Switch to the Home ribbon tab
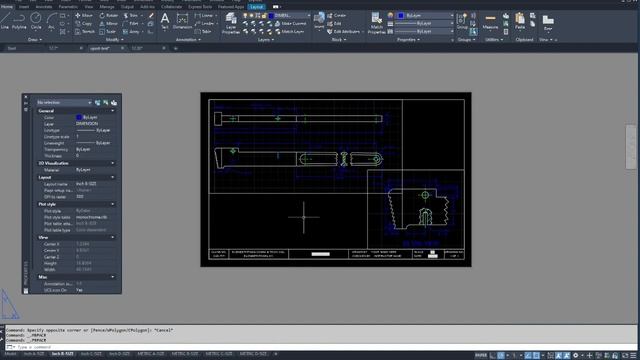The width and height of the screenshot is (640, 360). click(x=7, y=7)
